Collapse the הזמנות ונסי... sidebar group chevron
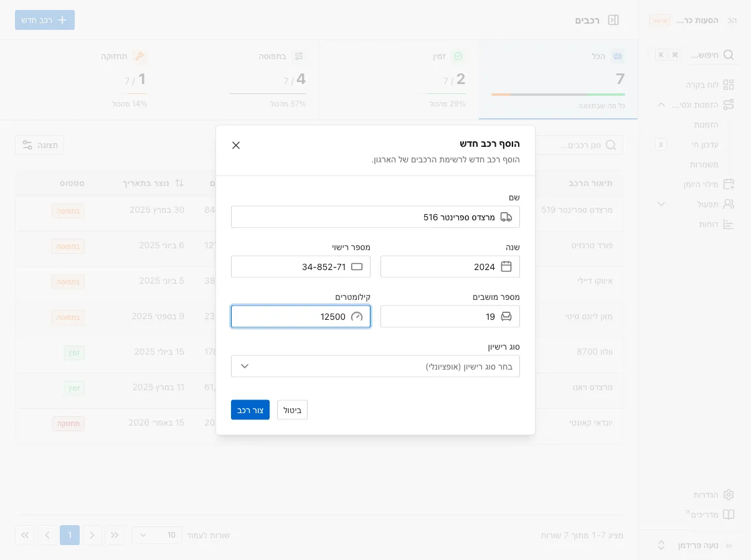Viewport: 751px width, 560px height. click(661, 105)
